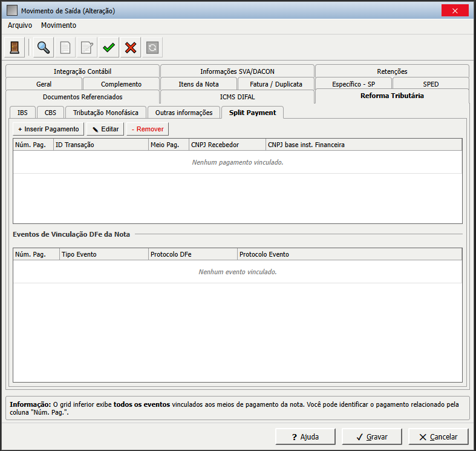Open the Itens da Nota tab
476x451 pixels.
[198, 84]
